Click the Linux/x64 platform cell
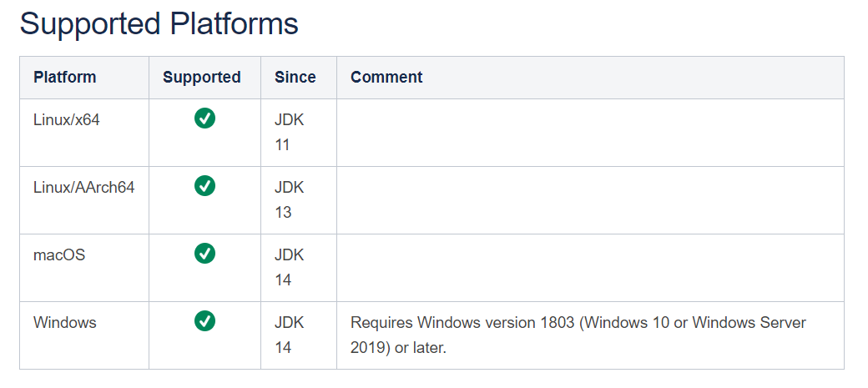Screen dimensions: 868x388 tap(67, 119)
